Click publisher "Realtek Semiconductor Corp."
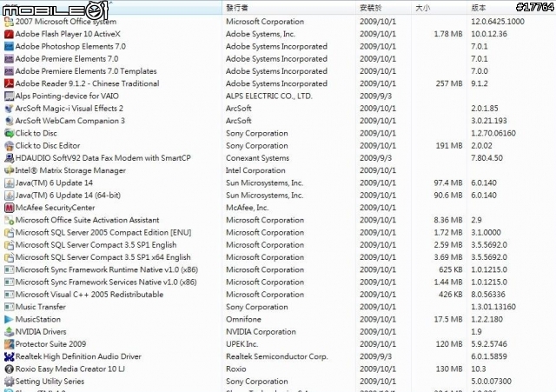The image size is (556, 392). pyautogui.click(x=276, y=356)
